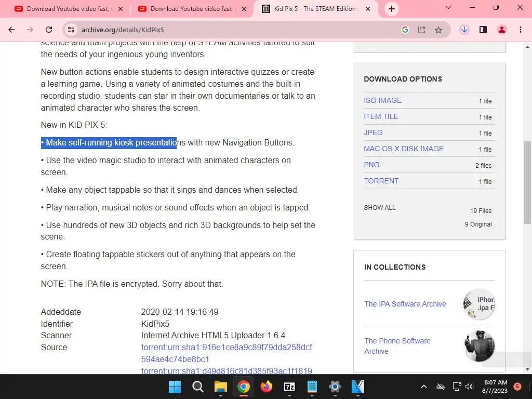Go back using the browser back arrow
The image size is (532, 399).
click(11, 30)
